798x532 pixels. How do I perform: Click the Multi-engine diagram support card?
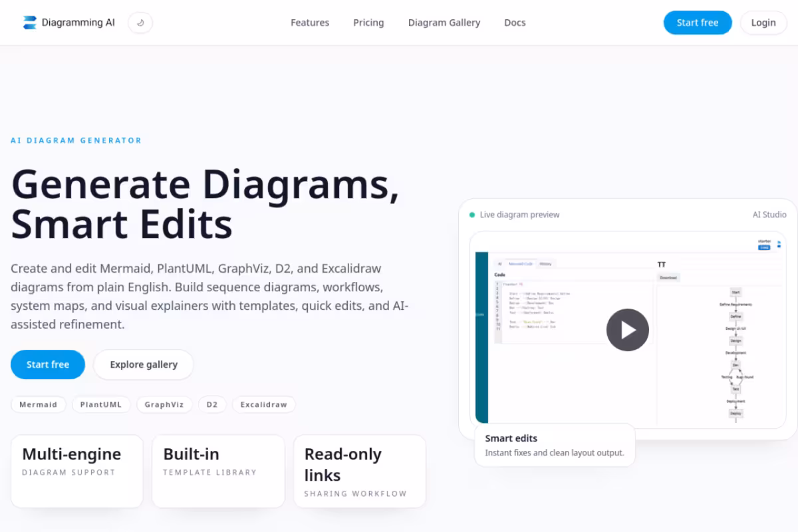77,471
